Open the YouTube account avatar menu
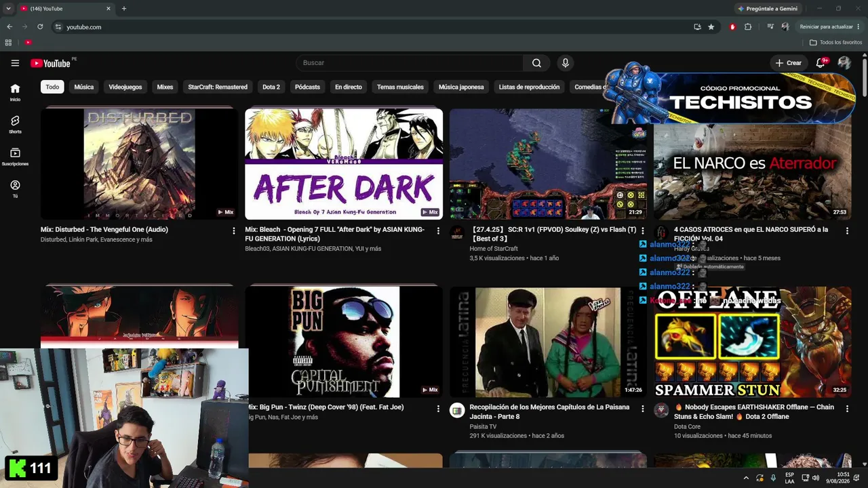This screenshot has height=488, width=868. (844, 63)
